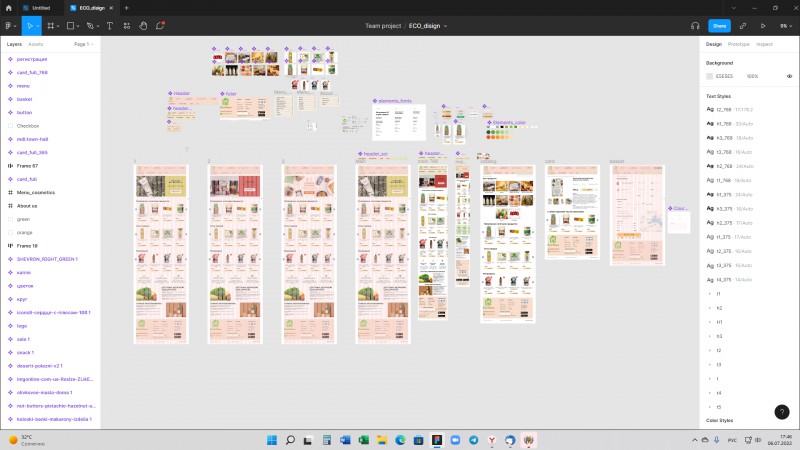
Task: Open Move tools dropdown arrow
Action: pyautogui.click(x=38, y=26)
